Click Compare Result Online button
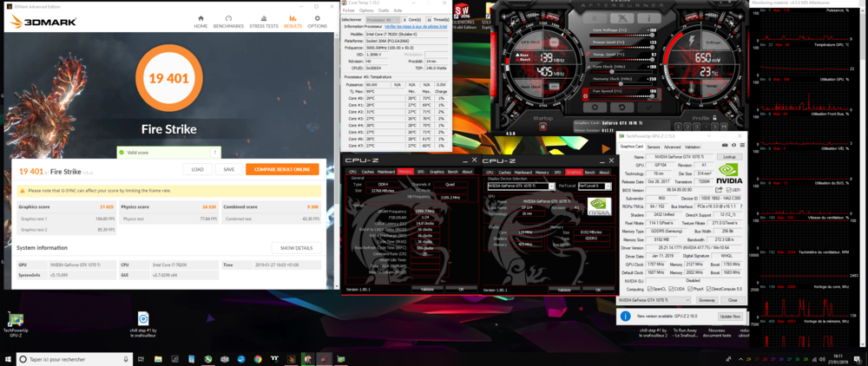 tap(293, 170)
